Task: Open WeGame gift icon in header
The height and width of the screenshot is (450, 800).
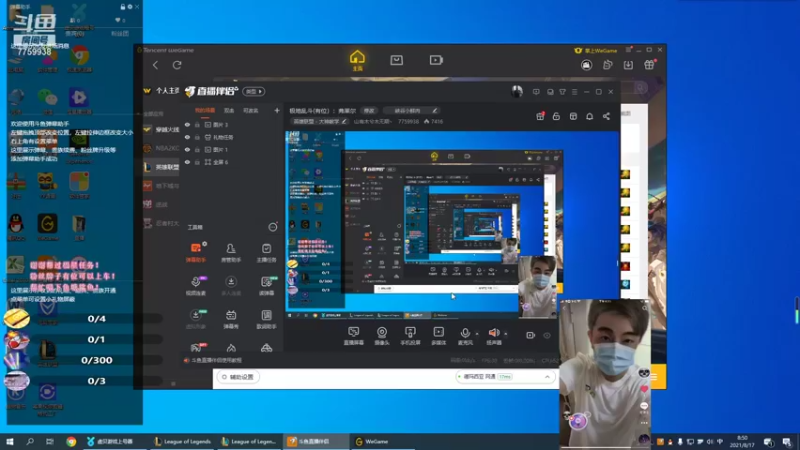Action: [649, 65]
